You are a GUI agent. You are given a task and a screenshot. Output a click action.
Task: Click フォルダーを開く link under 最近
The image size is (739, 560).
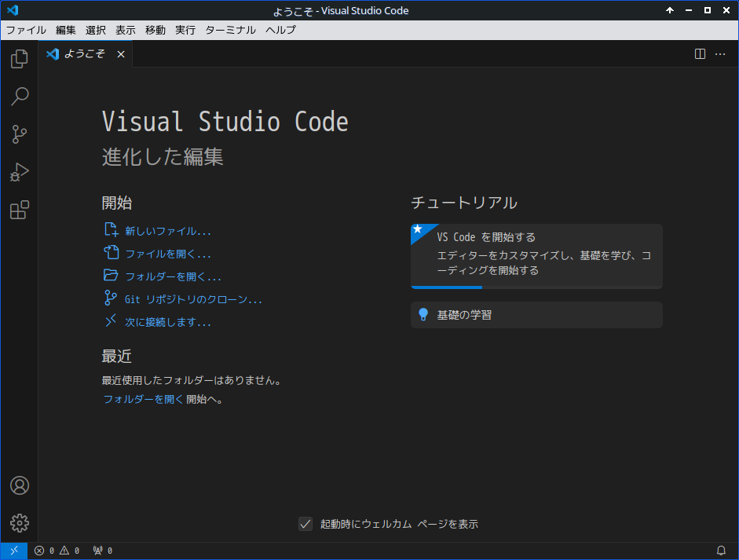[143, 399]
